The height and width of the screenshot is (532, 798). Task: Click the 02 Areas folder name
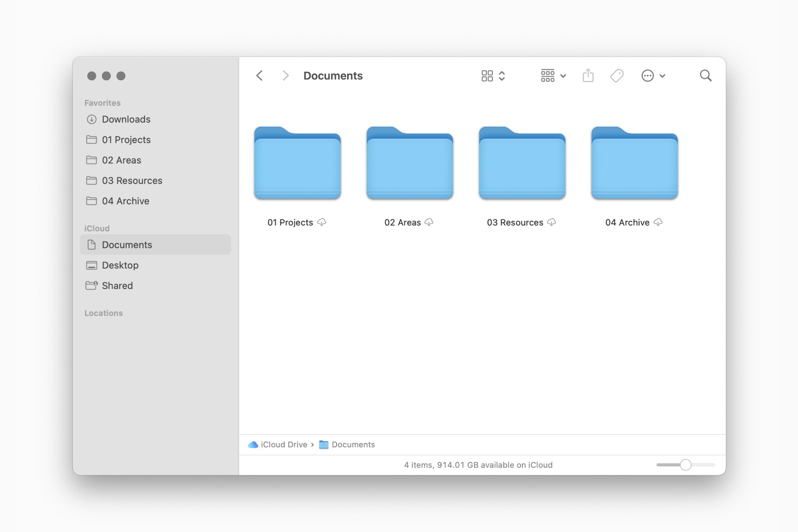point(403,223)
